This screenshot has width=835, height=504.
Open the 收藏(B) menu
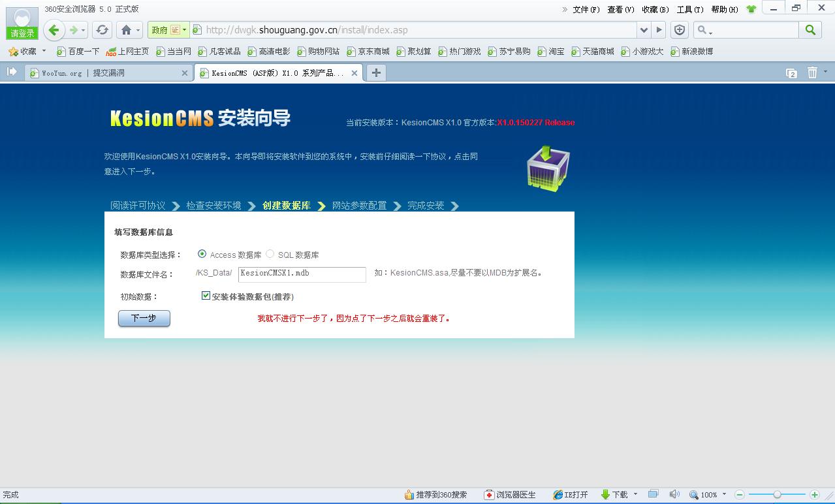pyautogui.click(x=655, y=9)
